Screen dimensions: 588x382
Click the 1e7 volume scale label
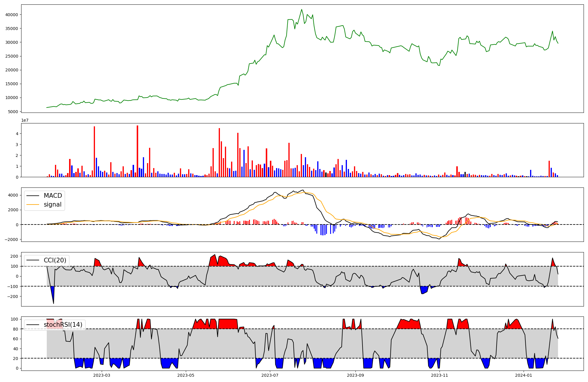point(25,120)
